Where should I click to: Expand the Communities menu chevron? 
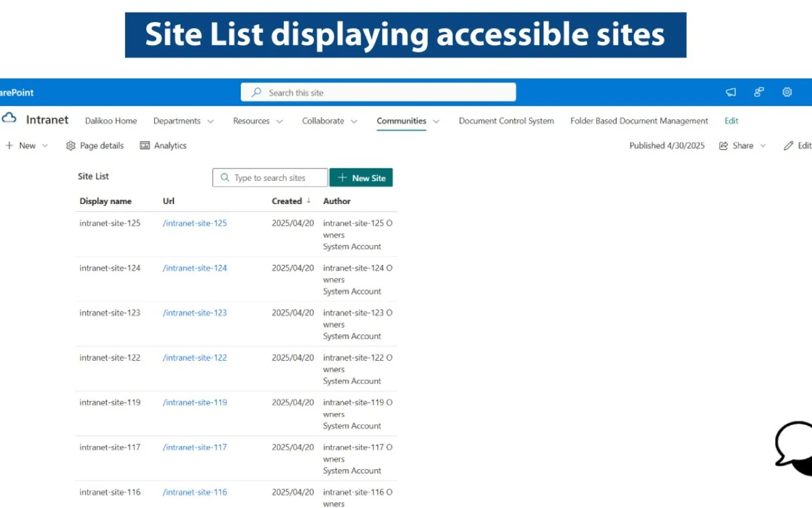[436, 121]
